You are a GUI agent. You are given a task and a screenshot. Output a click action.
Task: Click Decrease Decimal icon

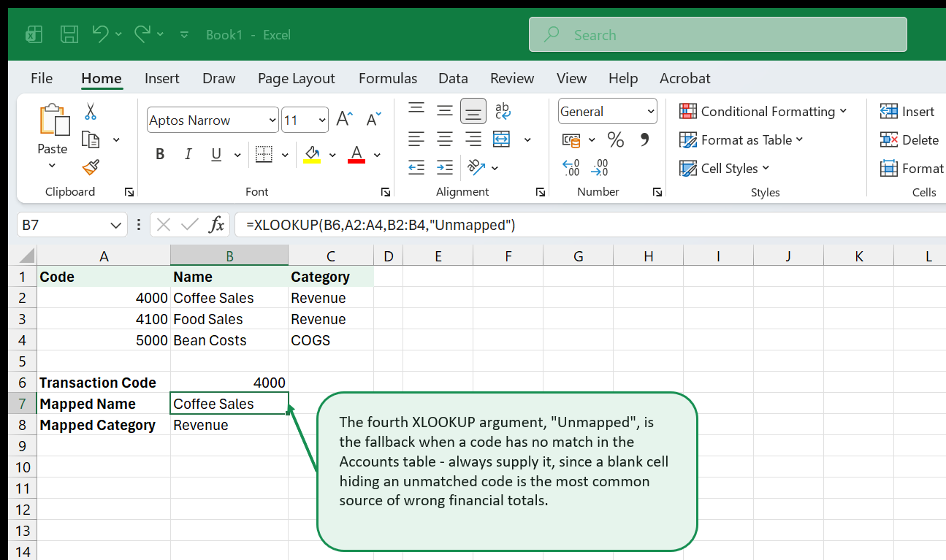pos(600,168)
